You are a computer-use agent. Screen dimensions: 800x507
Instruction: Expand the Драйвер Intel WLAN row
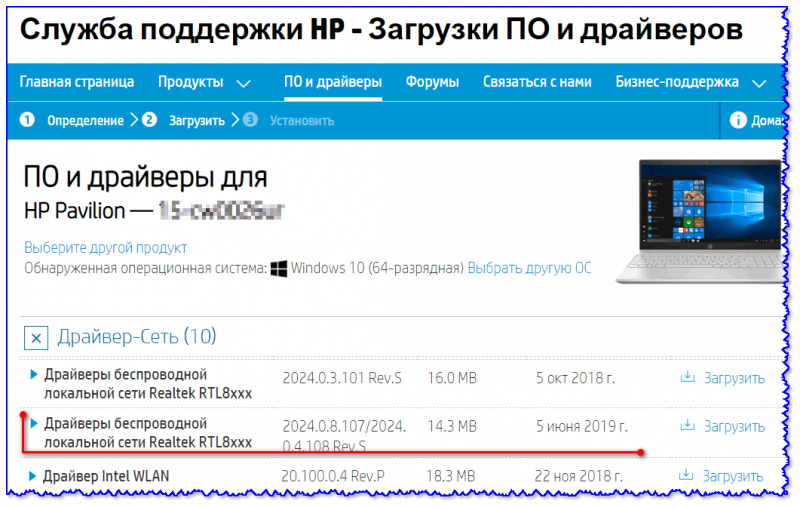32,476
